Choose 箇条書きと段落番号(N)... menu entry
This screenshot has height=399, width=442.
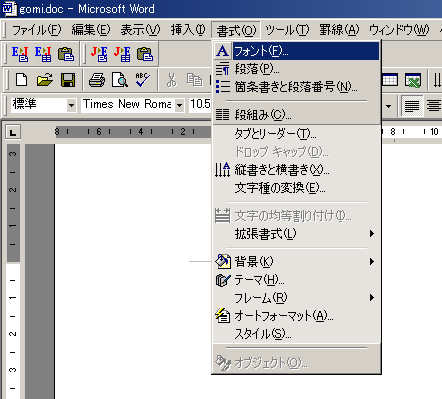[296, 87]
